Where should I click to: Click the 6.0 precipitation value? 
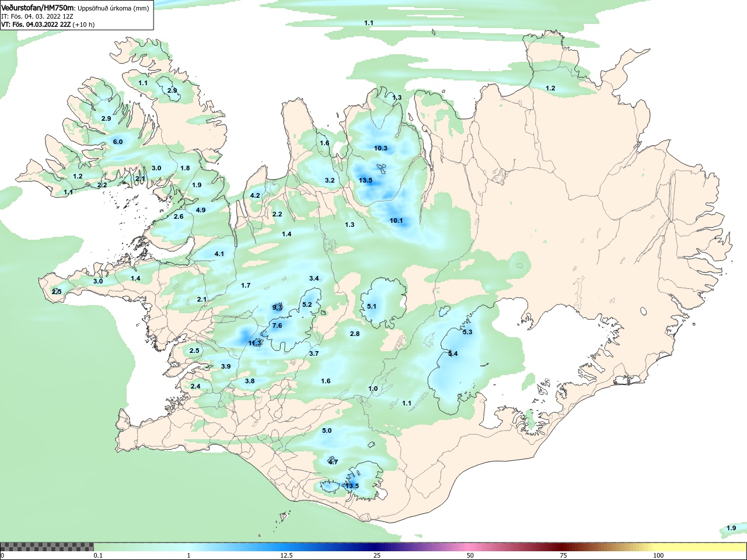pos(118,142)
